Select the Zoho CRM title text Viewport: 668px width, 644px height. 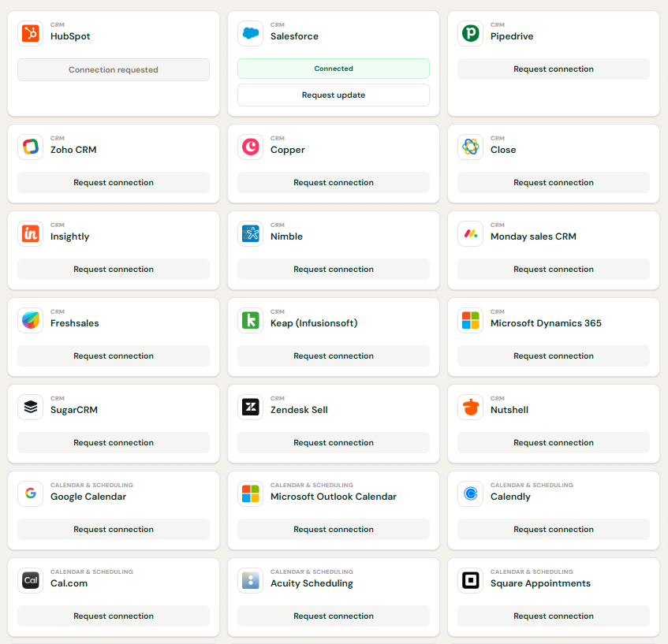click(x=73, y=150)
